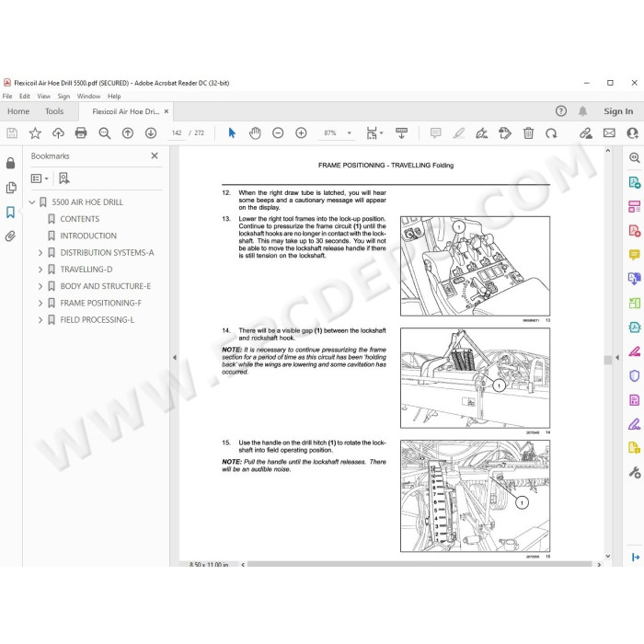Open the security lock panel in sidebar
This screenshot has height=644, width=644.
click(x=11, y=163)
